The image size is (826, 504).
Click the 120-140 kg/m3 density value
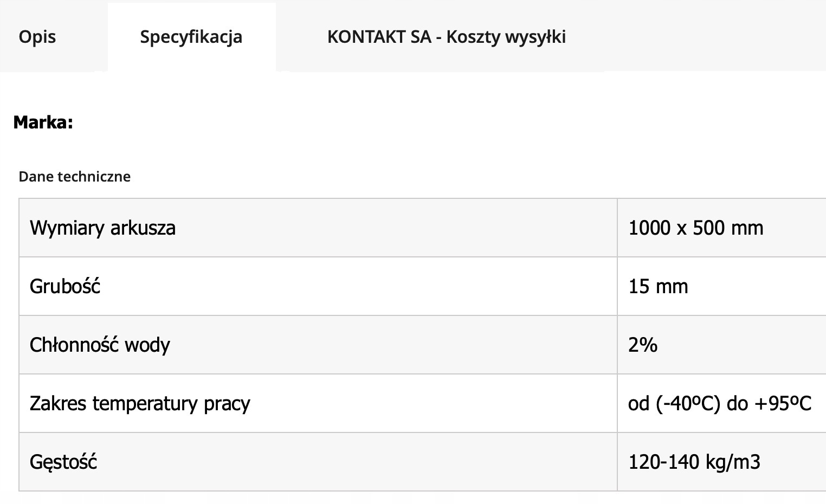coord(694,462)
